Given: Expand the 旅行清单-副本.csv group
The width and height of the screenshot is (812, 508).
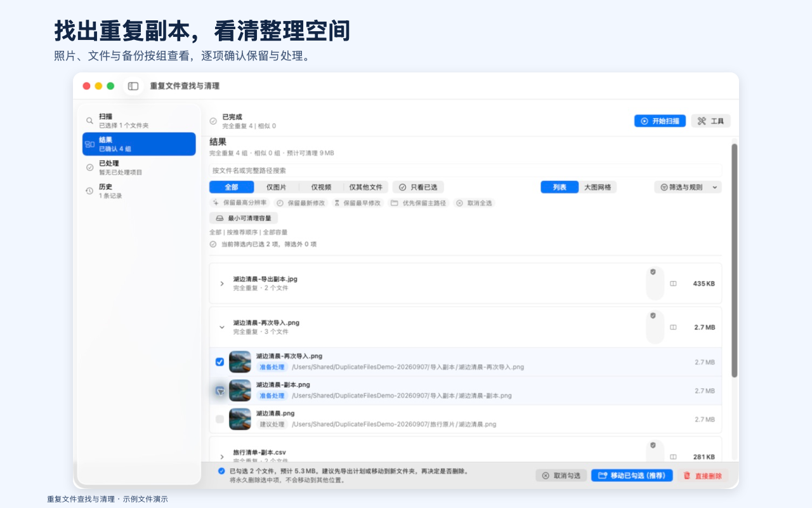Looking at the screenshot, I should click(x=222, y=457).
